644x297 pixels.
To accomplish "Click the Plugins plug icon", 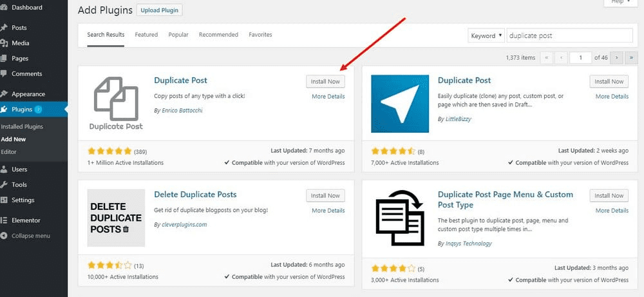I will (x=4, y=110).
